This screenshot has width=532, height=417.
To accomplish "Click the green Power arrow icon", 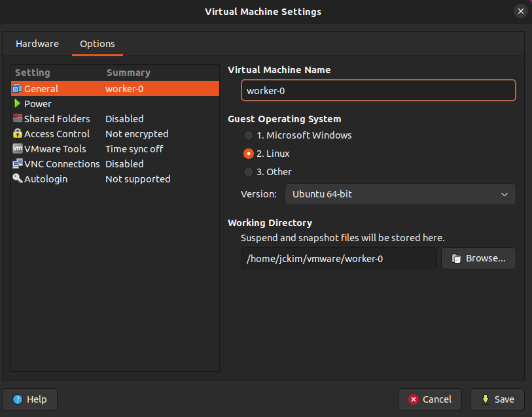I will click(17, 103).
